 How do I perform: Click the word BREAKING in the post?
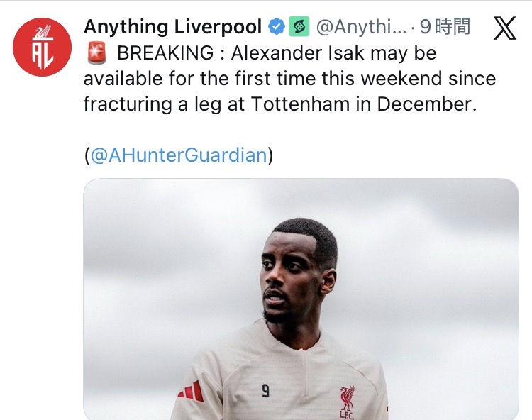click(x=165, y=53)
